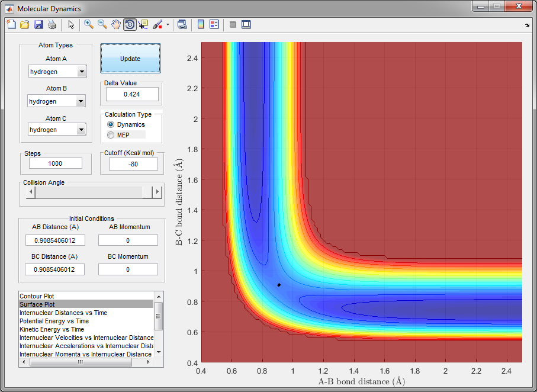Select the Dynamics calculation type
This screenshot has width=537, height=392.
(x=111, y=125)
